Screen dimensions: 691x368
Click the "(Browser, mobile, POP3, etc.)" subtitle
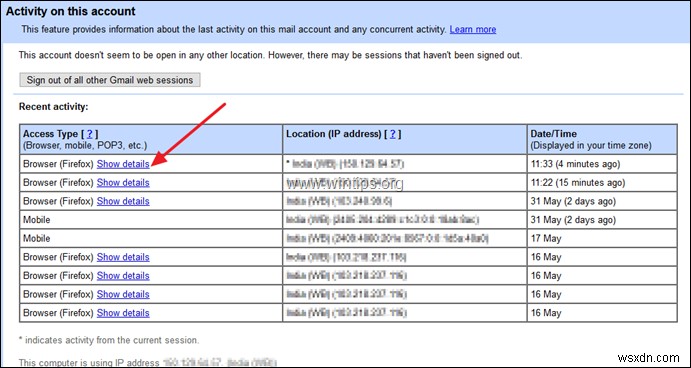click(x=85, y=145)
